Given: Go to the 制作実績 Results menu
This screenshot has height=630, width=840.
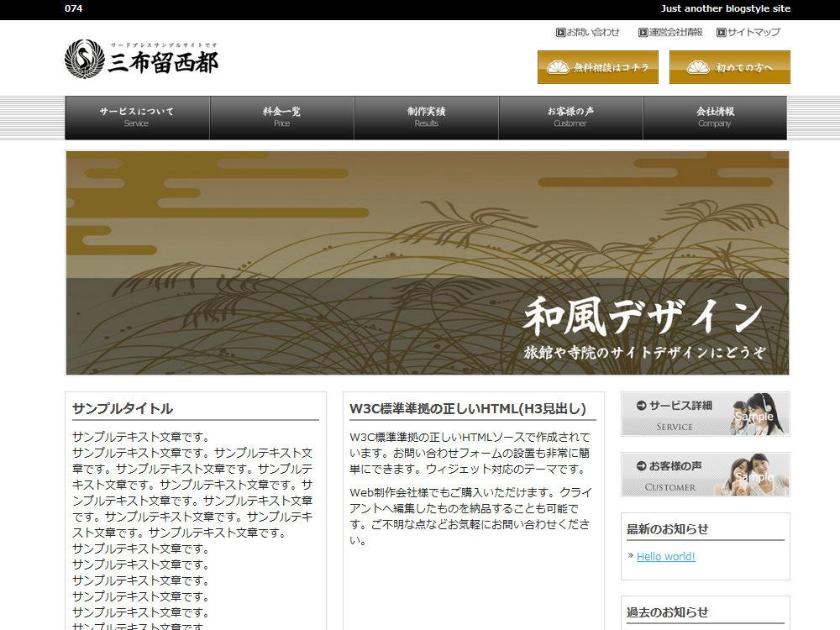Looking at the screenshot, I should [427, 118].
